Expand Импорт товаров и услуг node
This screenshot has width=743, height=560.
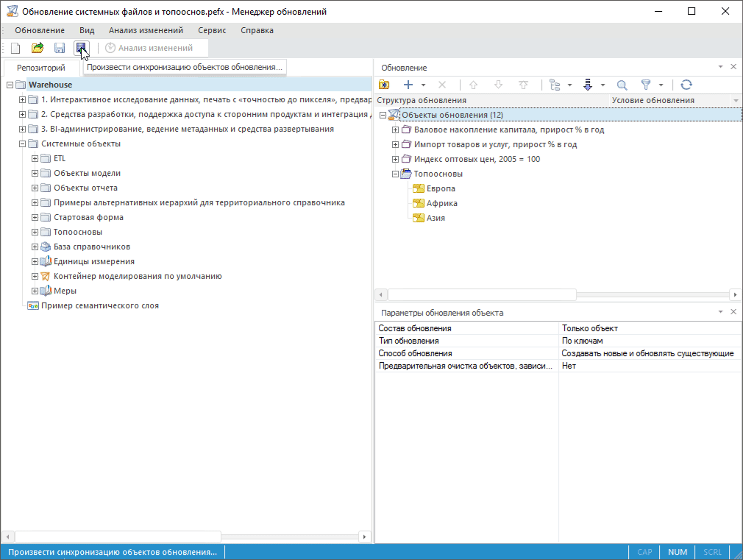(x=395, y=145)
